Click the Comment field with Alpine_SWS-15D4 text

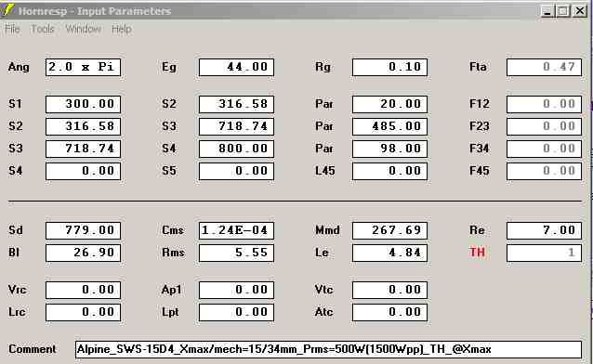[x=328, y=349]
